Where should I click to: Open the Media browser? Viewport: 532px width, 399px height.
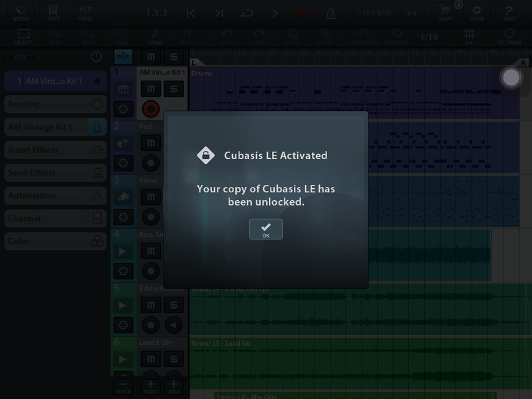coord(21,13)
